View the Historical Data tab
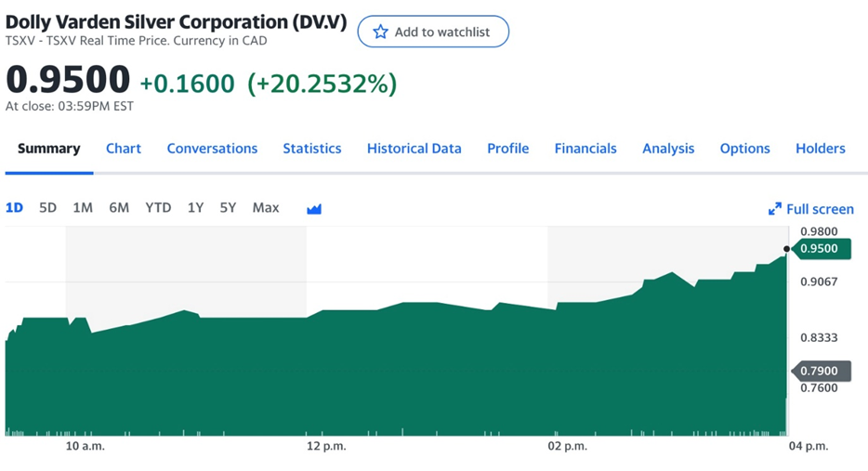The image size is (868, 471). click(414, 149)
